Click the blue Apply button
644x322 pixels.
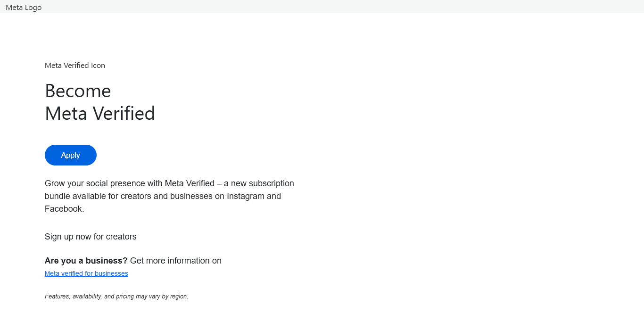71,155
